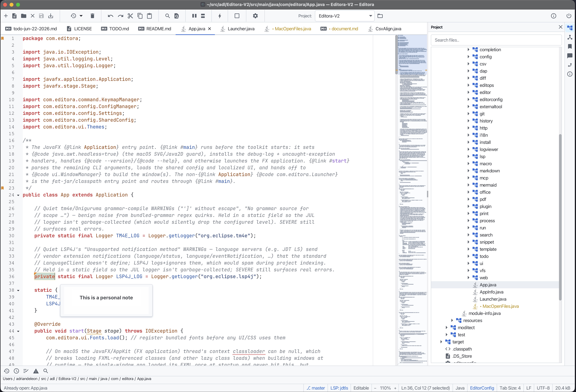Click the Tab Size: 4 status item
Screen dimensions: 576x392
point(510,388)
